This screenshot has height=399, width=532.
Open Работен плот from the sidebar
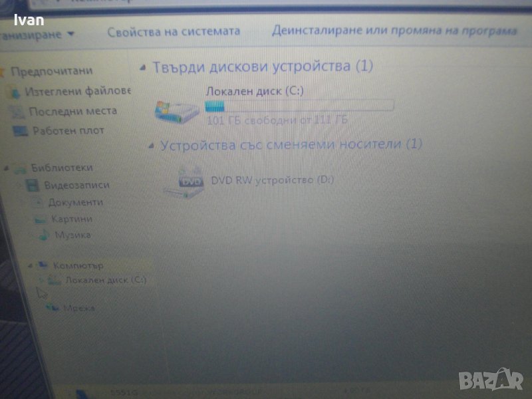[x=68, y=131]
